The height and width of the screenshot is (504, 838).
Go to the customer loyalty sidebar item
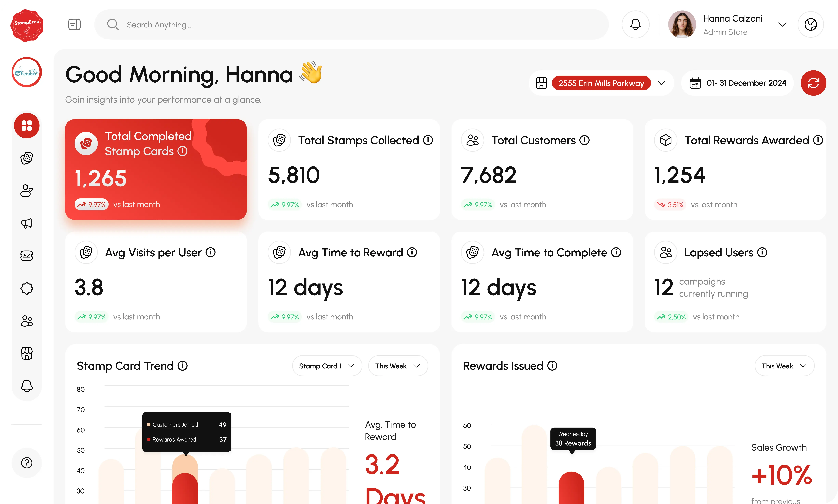pos(26,191)
